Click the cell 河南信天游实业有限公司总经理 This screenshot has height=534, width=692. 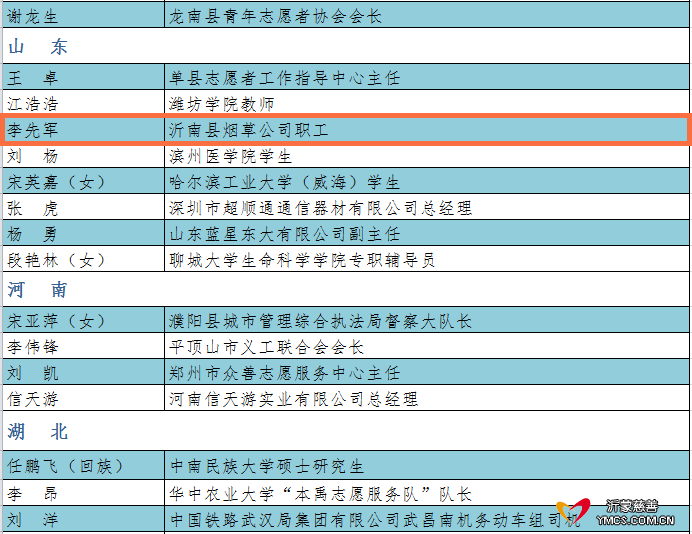427,399
